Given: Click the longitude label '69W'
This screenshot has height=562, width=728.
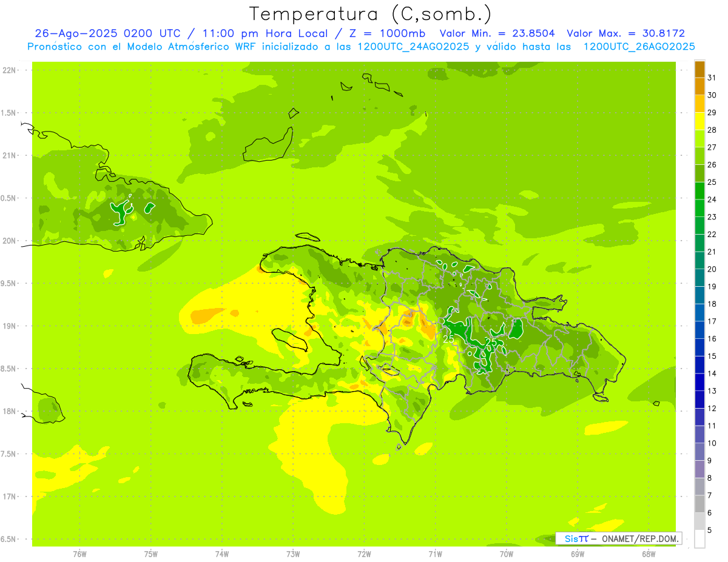Looking at the screenshot, I should tap(578, 554).
